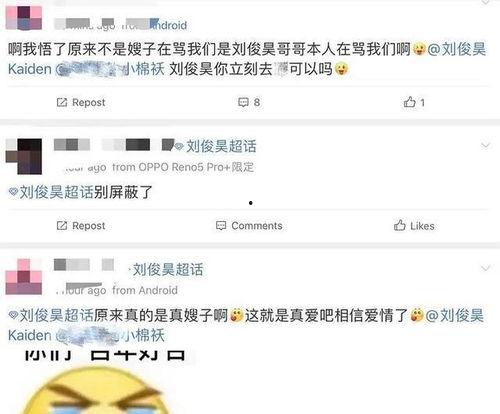Image resolution: width=500 pixels, height=414 pixels.
Task: Expand the third post's chevron menu
Action: [x=485, y=268]
